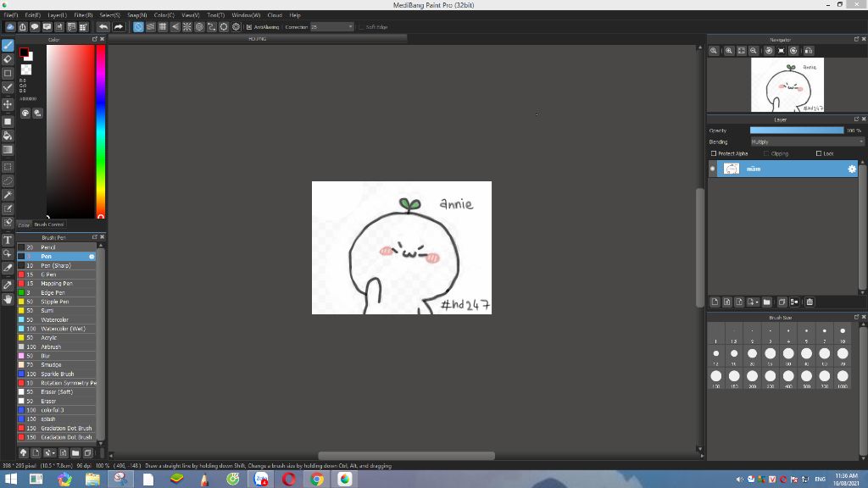Screen dimensions: 868x488
Task: Open Chrome from the taskbar
Action: [x=317, y=480]
